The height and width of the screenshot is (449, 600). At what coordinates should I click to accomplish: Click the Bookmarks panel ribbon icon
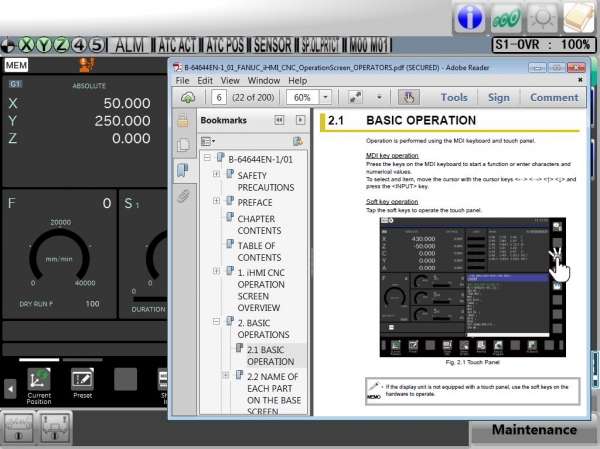pos(183,170)
